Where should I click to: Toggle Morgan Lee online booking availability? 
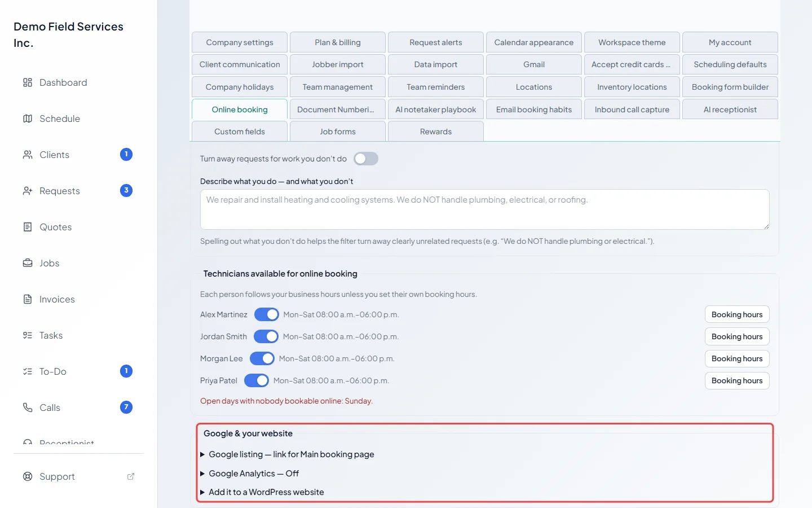pos(262,358)
